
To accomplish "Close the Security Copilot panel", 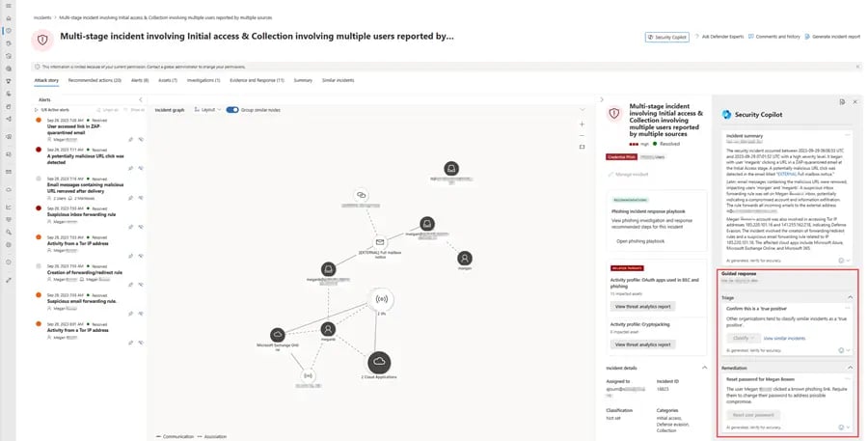I will [x=853, y=101].
